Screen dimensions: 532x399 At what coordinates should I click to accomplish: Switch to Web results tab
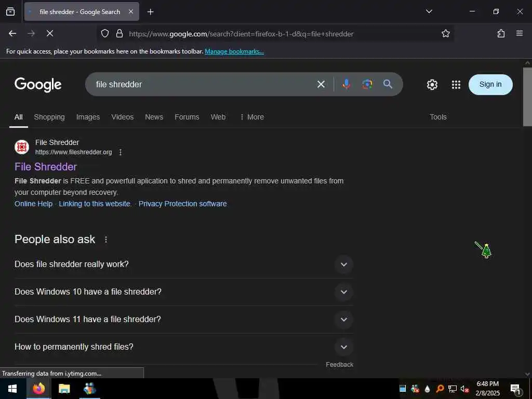click(218, 117)
